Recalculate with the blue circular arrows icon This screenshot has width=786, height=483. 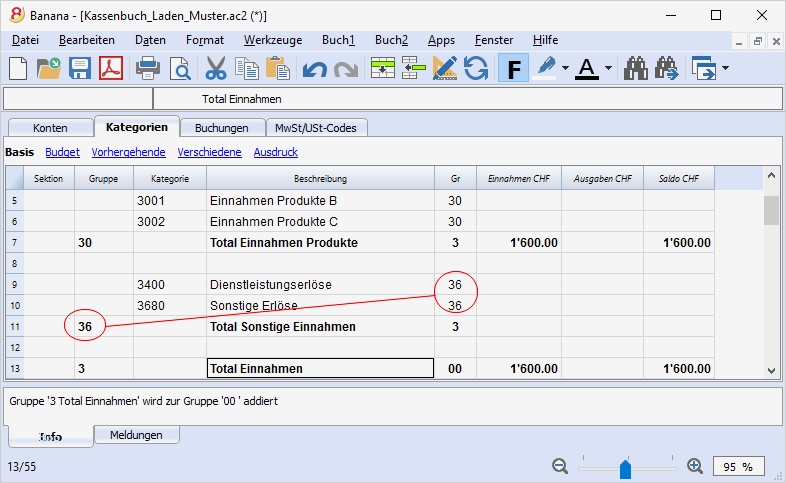(x=476, y=68)
